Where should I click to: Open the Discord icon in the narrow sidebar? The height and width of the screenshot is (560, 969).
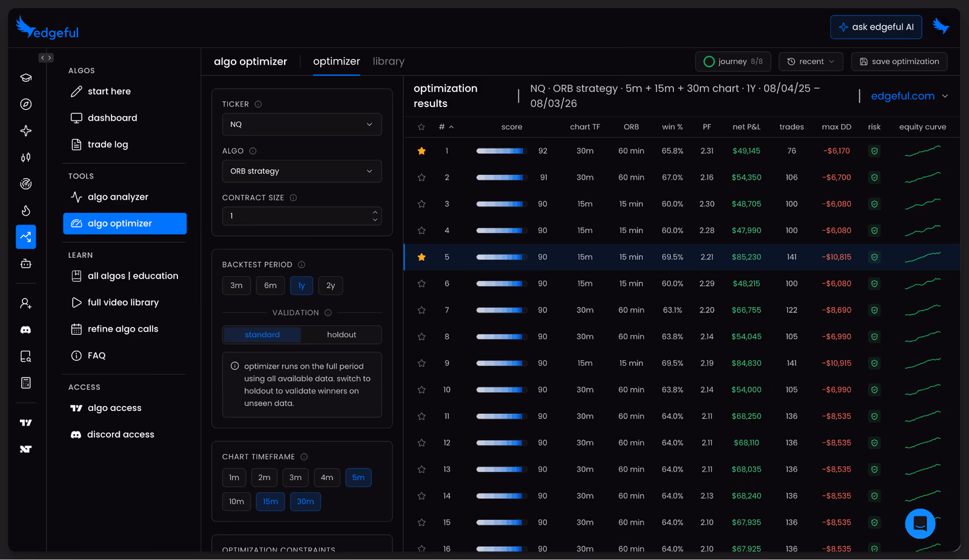(25, 330)
